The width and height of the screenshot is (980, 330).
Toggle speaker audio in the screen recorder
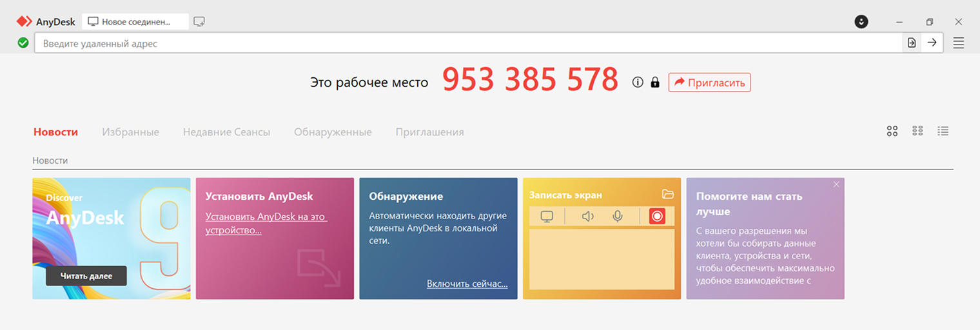pyautogui.click(x=588, y=217)
